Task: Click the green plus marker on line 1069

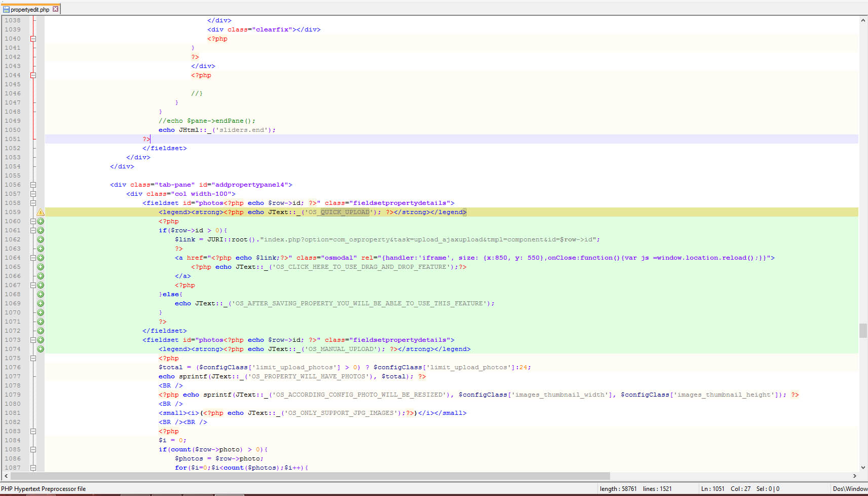Action: click(41, 303)
